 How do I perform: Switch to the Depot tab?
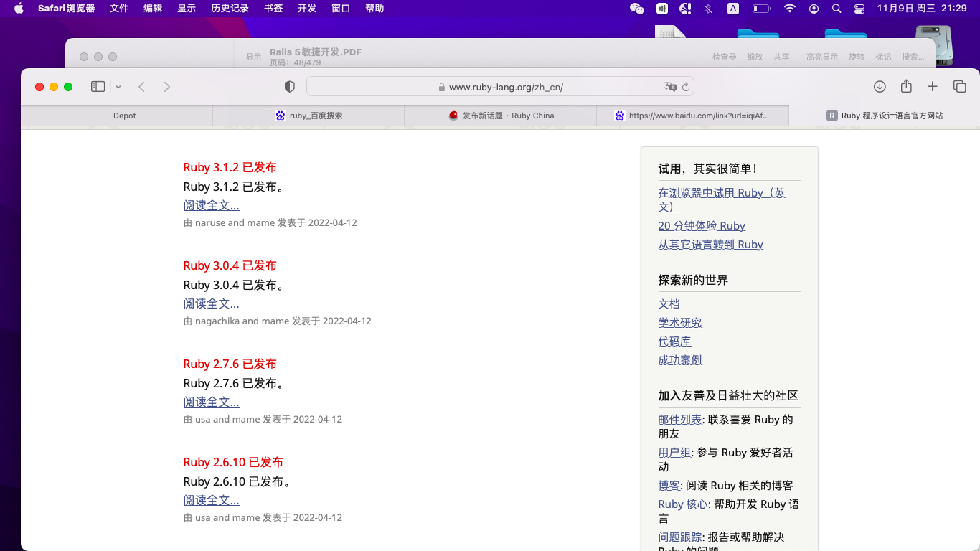117,116
